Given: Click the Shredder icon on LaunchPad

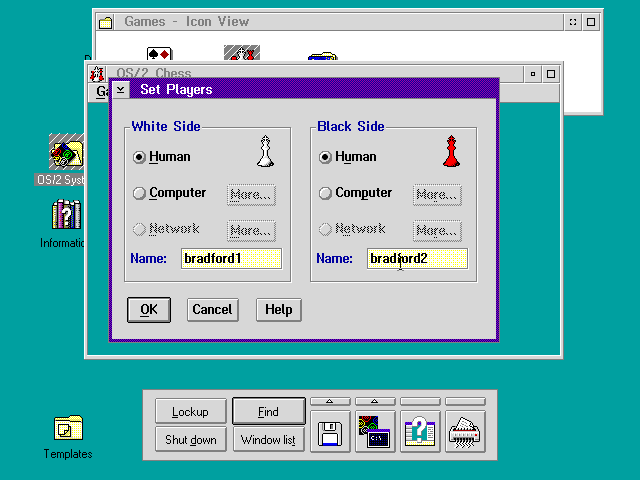Looking at the screenshot, I should point(465,432).
